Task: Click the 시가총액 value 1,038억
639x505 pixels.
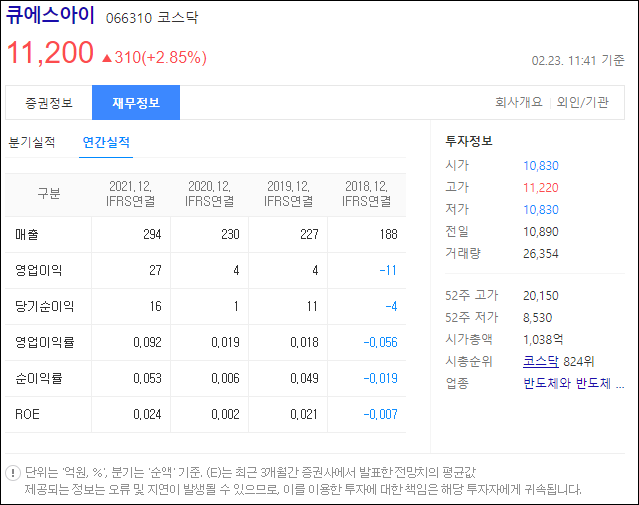Action: coord(543,339)
